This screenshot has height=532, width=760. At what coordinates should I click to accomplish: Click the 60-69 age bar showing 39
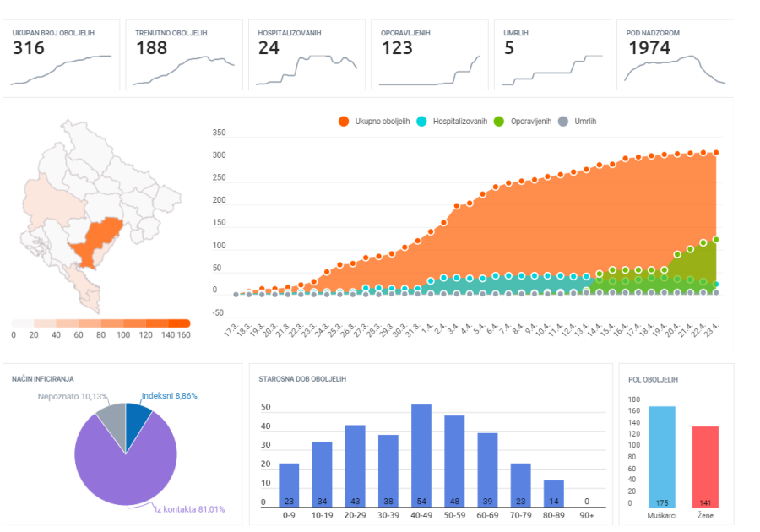(487, 470)
